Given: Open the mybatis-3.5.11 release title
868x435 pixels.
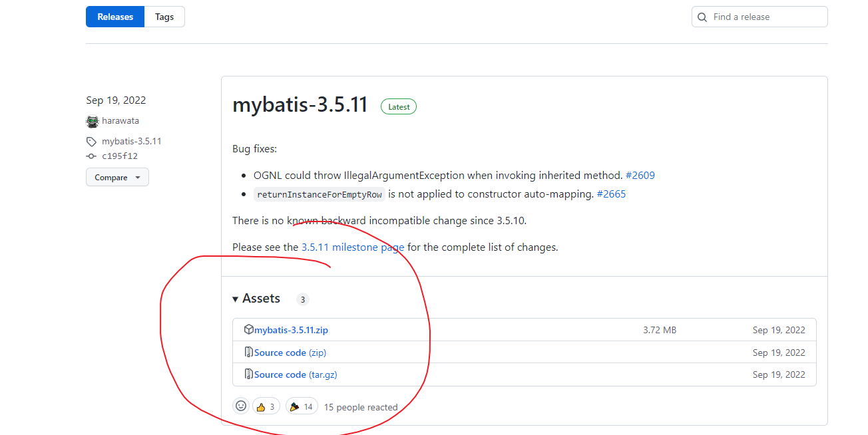Looking at the screenshot, I should (x=300, y=105).
